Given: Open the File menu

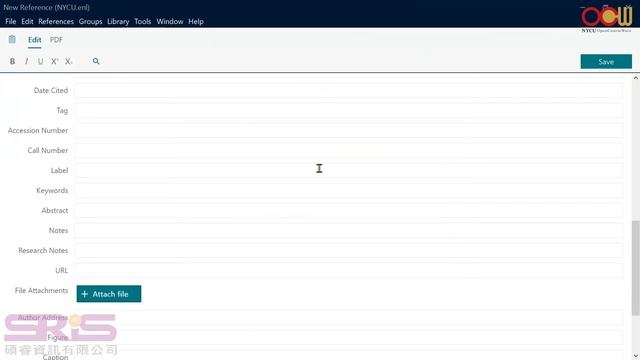Looking at the screenshot, I should point(11,21).
